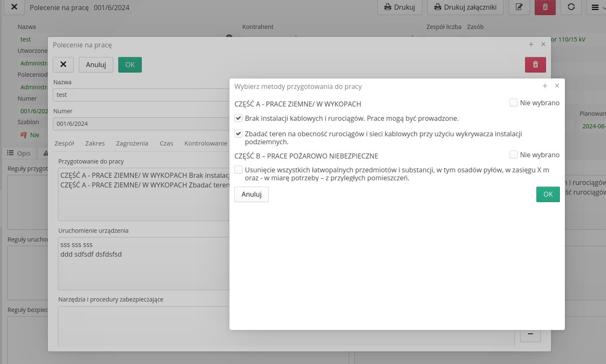
Task: Switch to the Zagrożenia tab
Action: (132, 143)
